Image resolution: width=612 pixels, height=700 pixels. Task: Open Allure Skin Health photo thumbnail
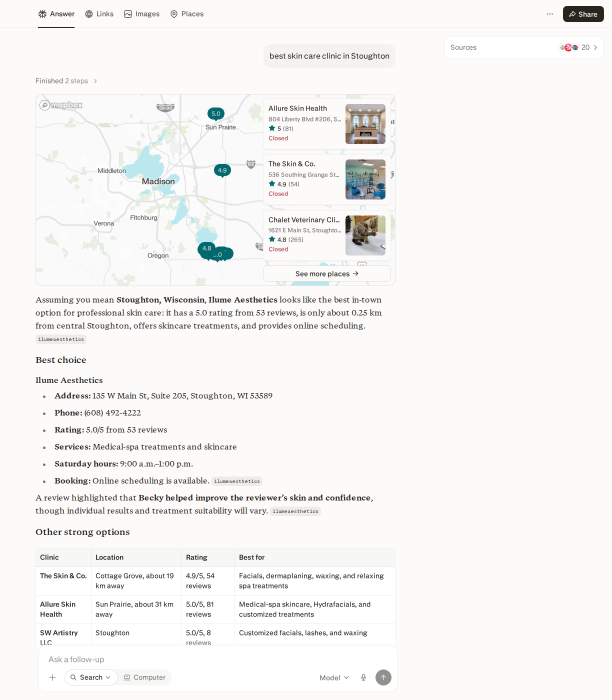pos(365,124)
